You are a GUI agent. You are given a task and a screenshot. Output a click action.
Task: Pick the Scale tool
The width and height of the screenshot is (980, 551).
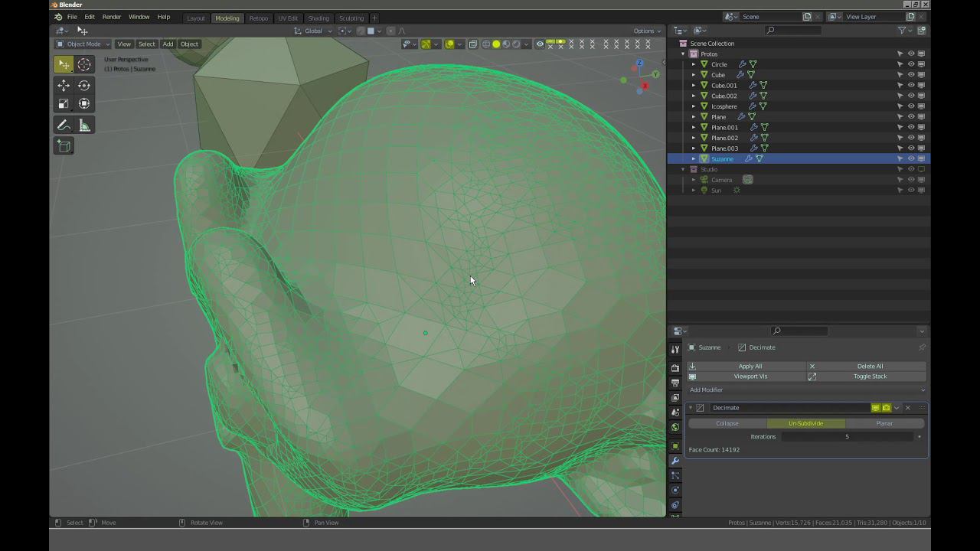point(64,104)
